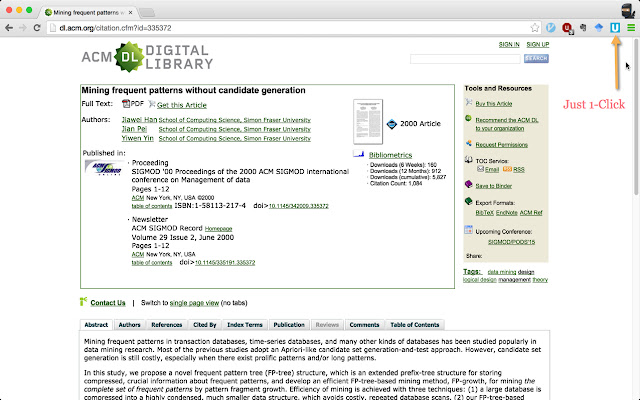Export citation as ACM Ref
This screenshot has height=400, width=640.
tap(531, 213)
